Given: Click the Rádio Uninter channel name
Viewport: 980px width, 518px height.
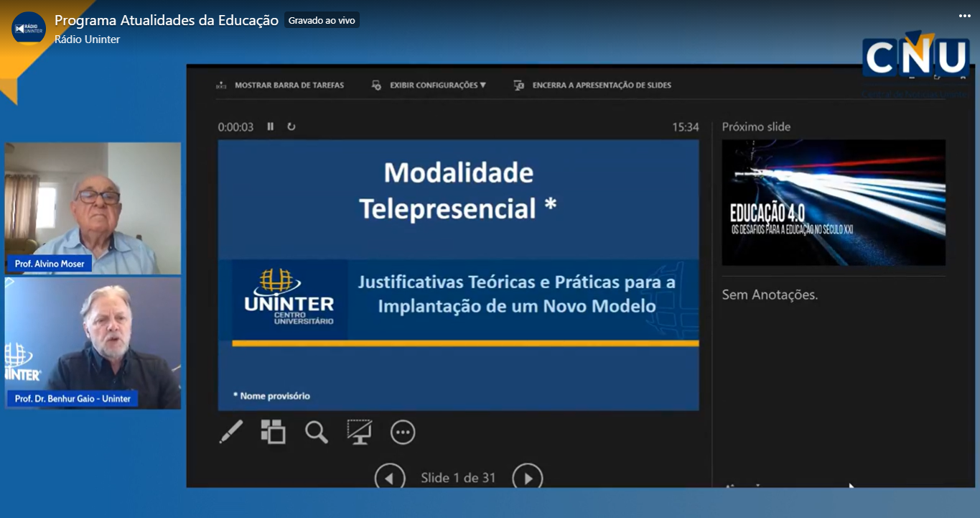Looking at the screenshot, I should (87, 40).
